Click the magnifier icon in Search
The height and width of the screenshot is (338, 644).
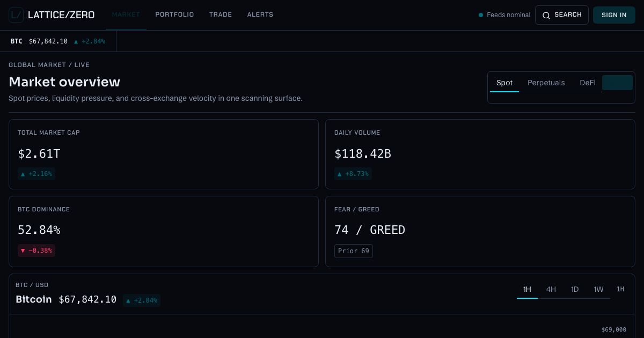[546, 15]
